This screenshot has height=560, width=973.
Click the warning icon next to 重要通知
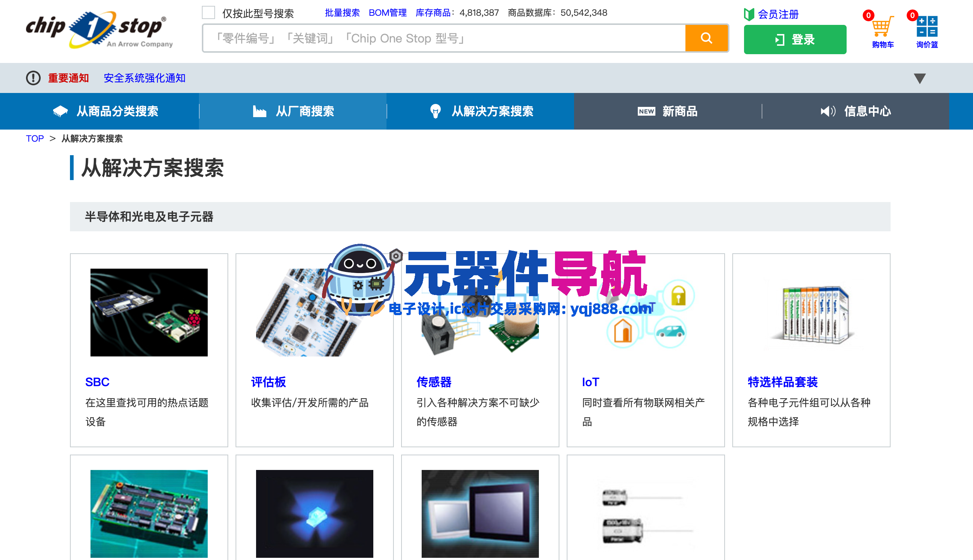point(33,78)
